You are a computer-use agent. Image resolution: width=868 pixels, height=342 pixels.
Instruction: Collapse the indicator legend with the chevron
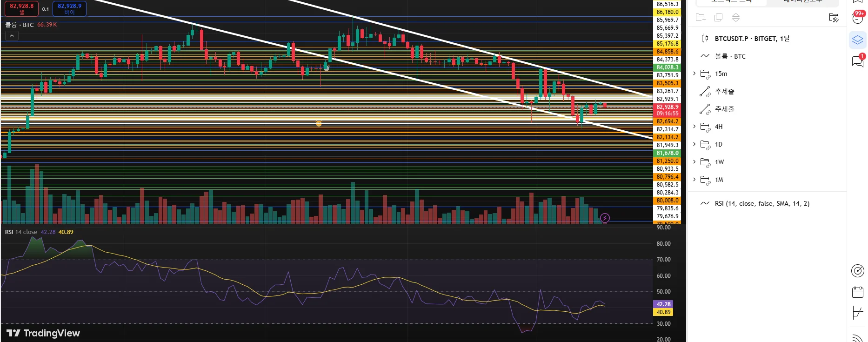(x=12, y=35)
